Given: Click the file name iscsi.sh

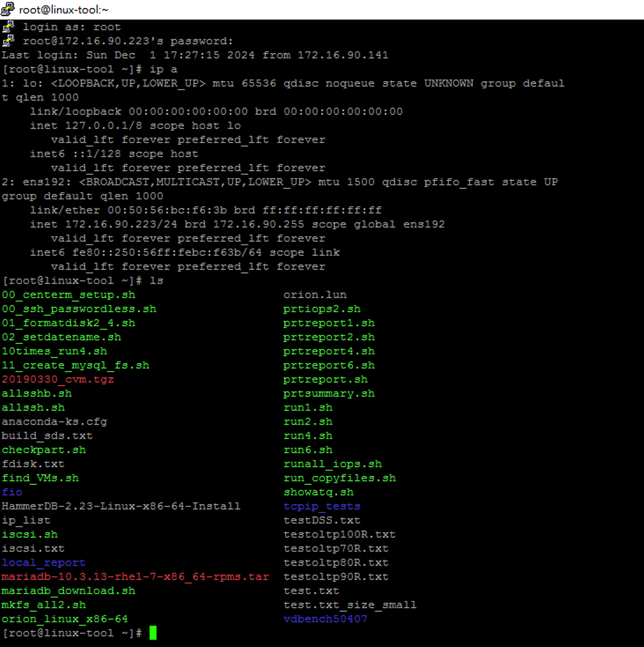Looking at the screenshot, I should [30, 535].
